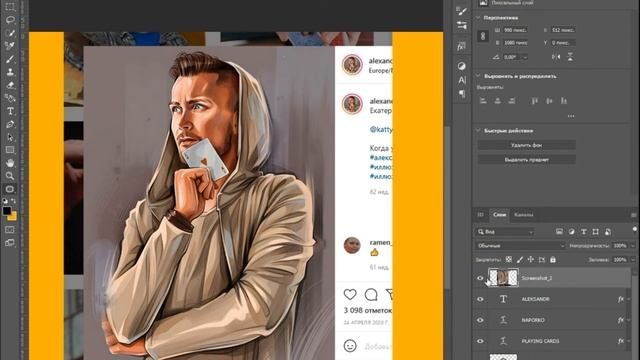Image resolution: width=640 pixels, height=360 pixels.
Task: Swap foreground and background colors
Action: [13, 201]
